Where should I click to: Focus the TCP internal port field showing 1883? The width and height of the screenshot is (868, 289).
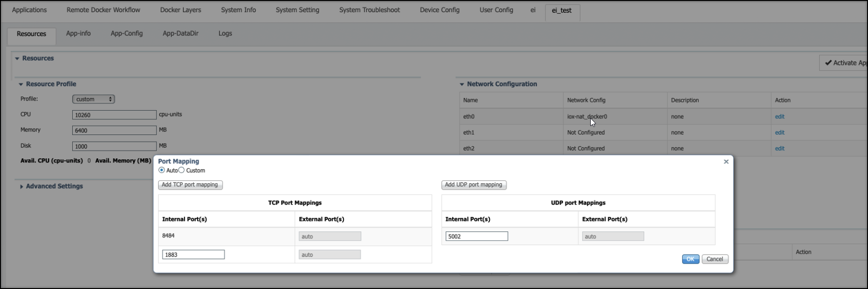pyautogui.click(x=193, y=254)
